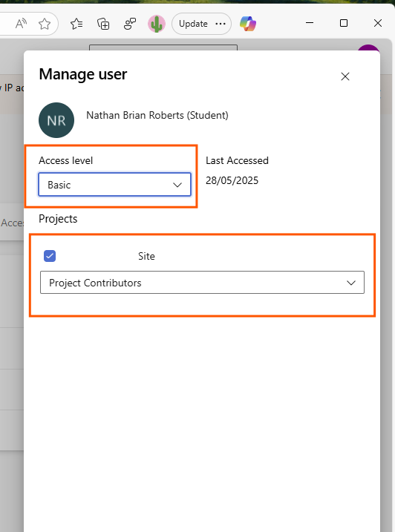395x532 pixels.
Task: Open the Favorites list icon
Action: [x=76, y=24]
